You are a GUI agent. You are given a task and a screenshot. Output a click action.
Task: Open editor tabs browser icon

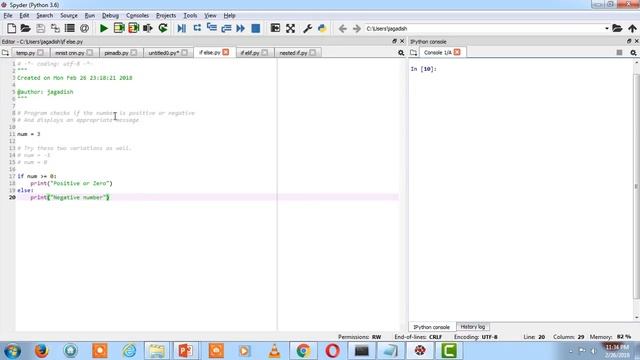pyautogui.click(x=5, y=53)
